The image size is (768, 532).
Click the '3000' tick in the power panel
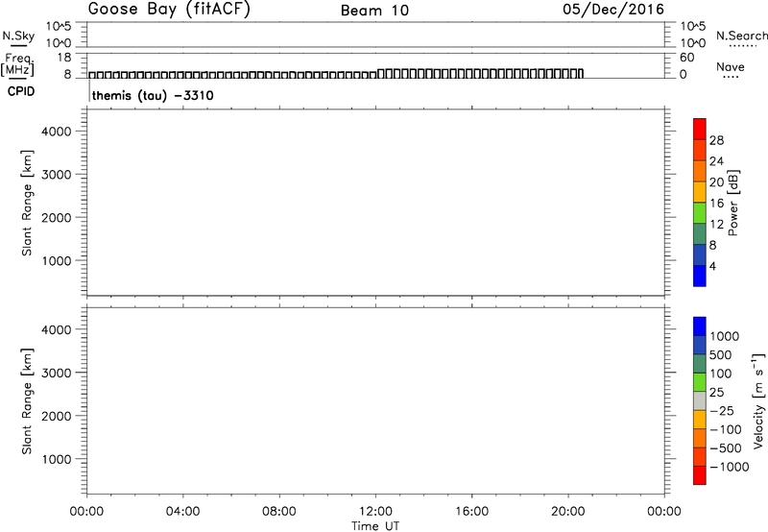click(x=57, y=175)
